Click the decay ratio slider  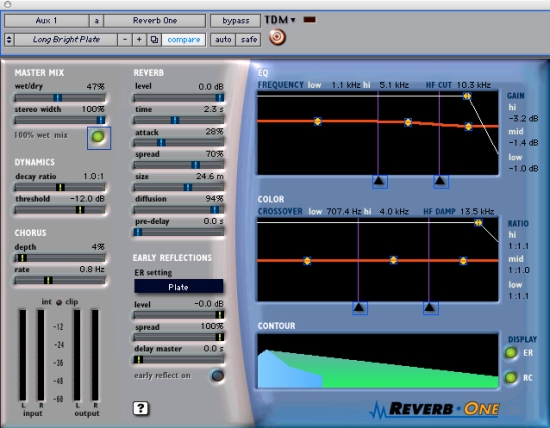click(60, 187)
